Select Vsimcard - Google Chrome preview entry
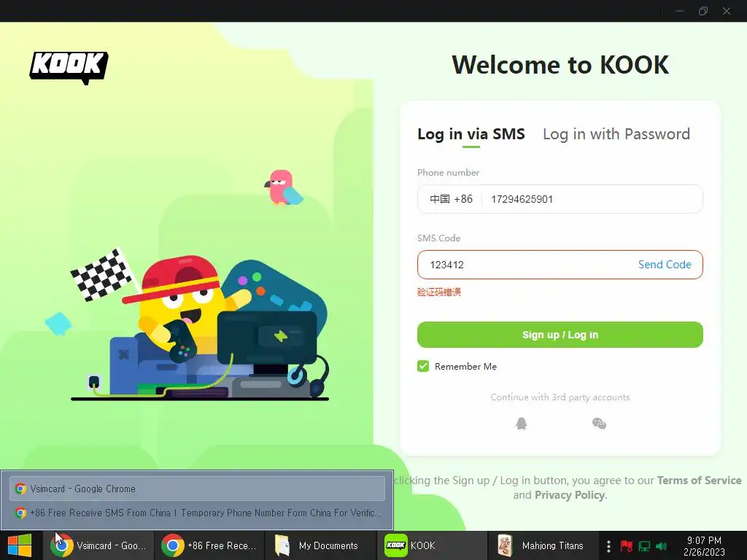The width and height of the screenshot is (747, 560). [x=197, y=489]
